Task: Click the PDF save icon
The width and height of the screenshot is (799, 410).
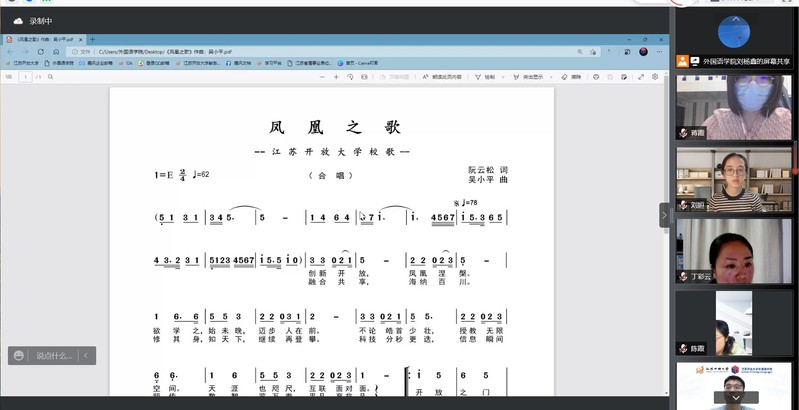Action: 610,77
